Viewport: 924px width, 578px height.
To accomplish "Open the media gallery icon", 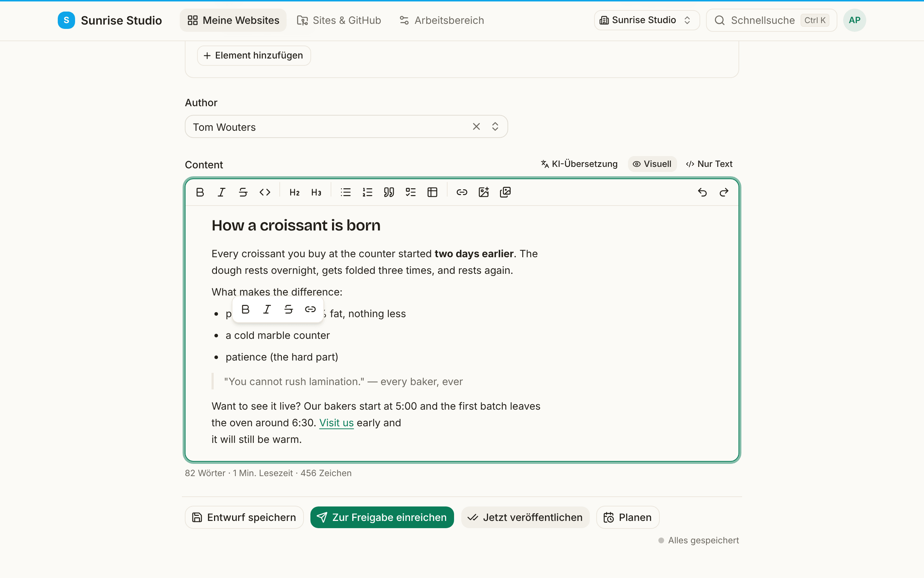I will tap(505, 192).
